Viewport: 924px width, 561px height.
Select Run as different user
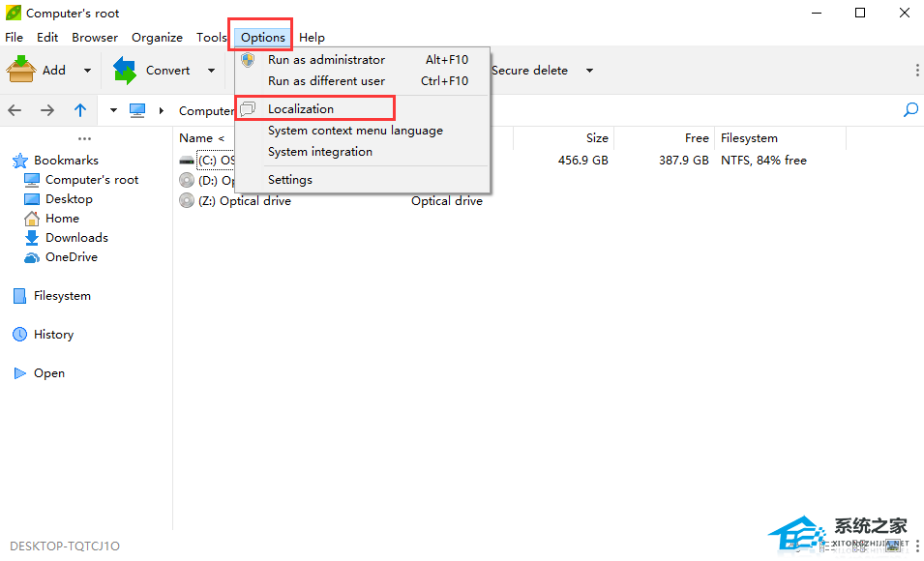[x=363, y=80]
